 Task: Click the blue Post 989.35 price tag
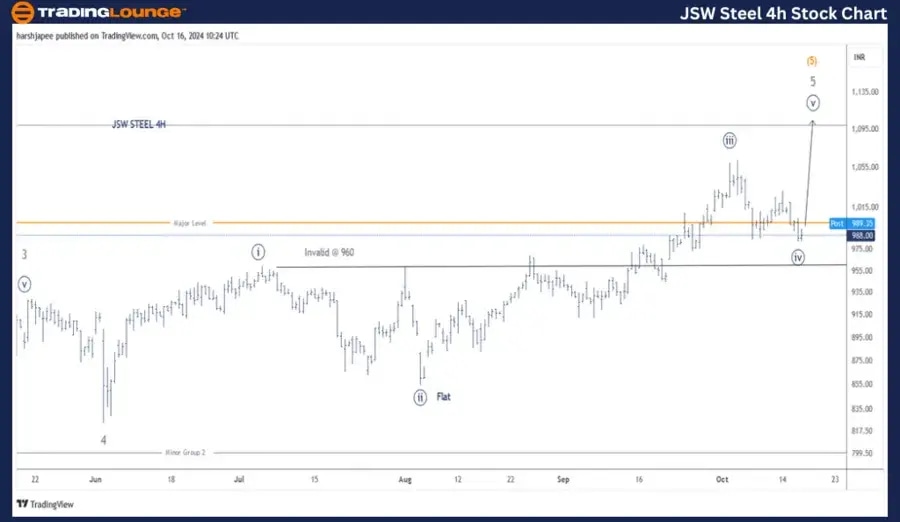tap(852, 223)
